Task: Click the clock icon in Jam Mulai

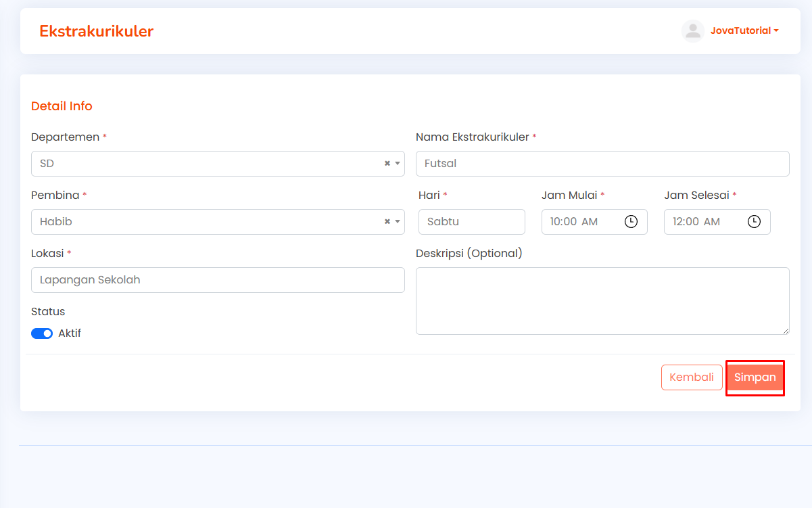Action: click(631, 222)
